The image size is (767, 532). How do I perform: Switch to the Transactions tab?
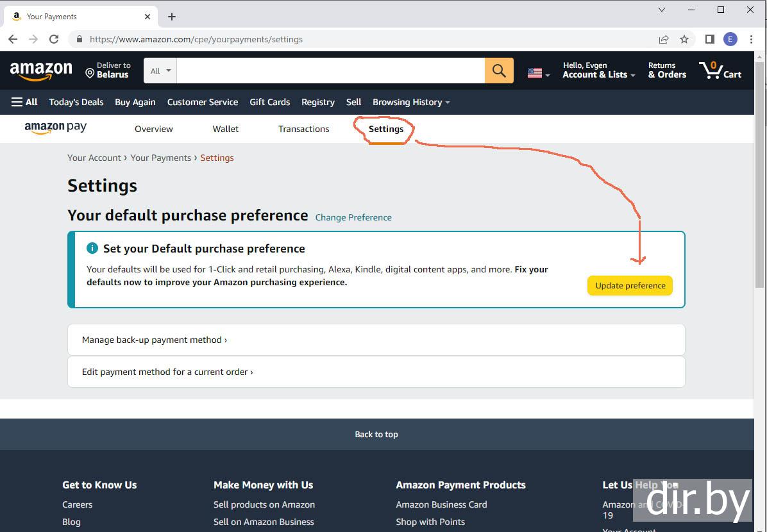pos(304,129)
